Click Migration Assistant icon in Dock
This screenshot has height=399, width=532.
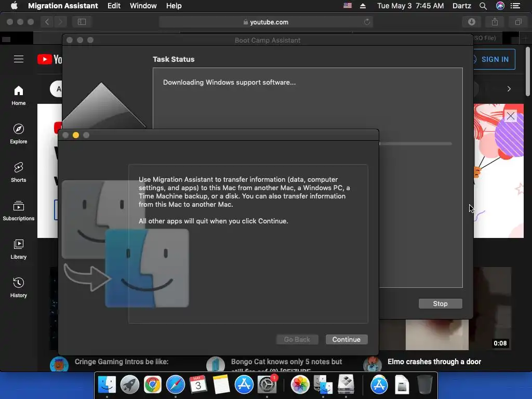tap(323, 384)
